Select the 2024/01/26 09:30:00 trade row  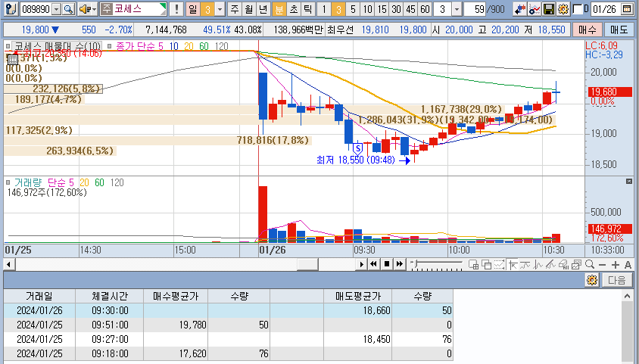tap(228, 310)
